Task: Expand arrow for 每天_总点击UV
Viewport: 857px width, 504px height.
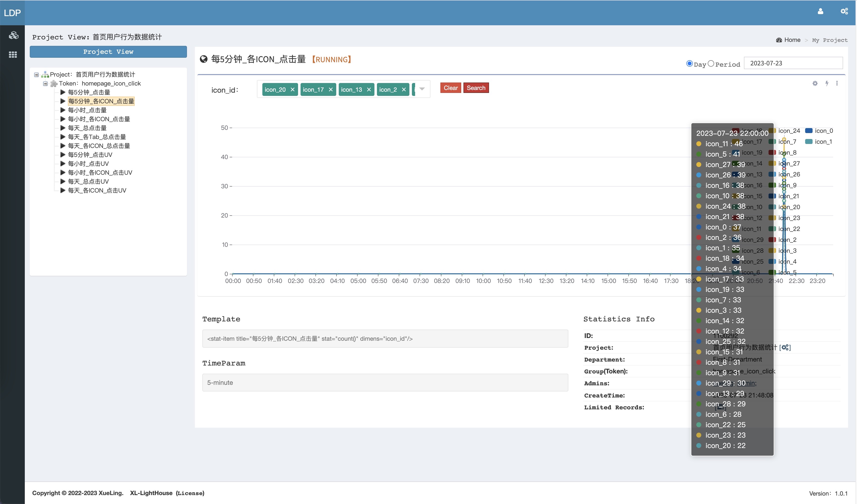Action: coord(63,181)
